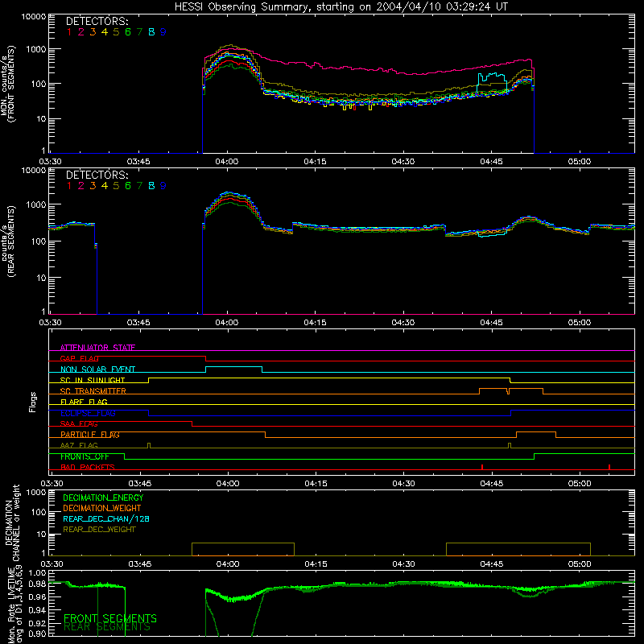
Task: Select blue detector 9 in front segments legend
Action: point(163,32)
